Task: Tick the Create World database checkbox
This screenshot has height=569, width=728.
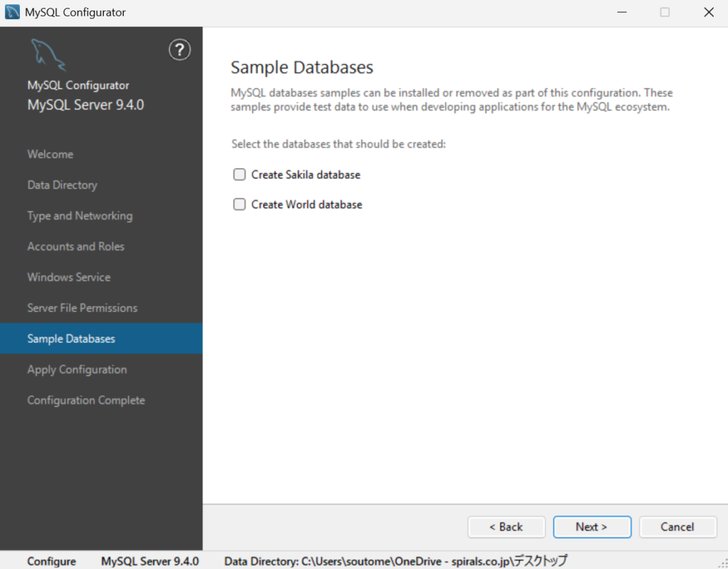Action: (240, 205)
